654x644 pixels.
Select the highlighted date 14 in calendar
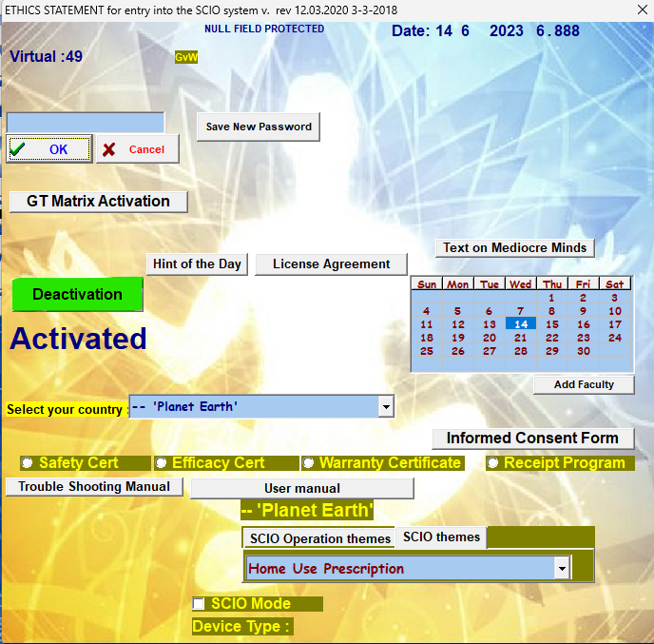point(521,323)
